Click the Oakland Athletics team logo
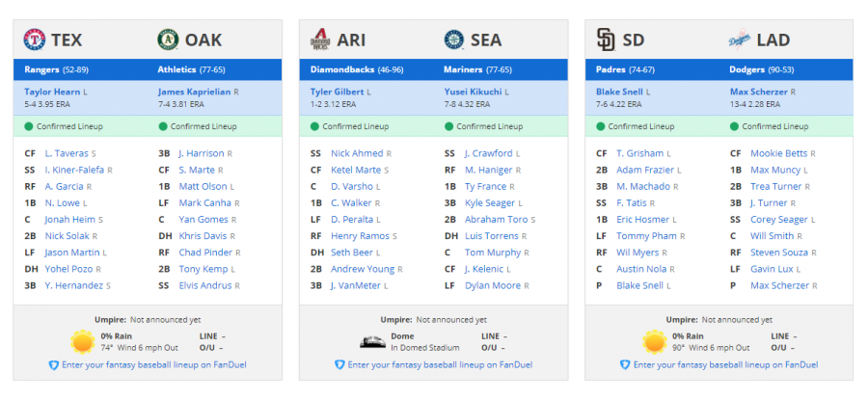This screenshot has width=868, height=400. pos(168,40)
